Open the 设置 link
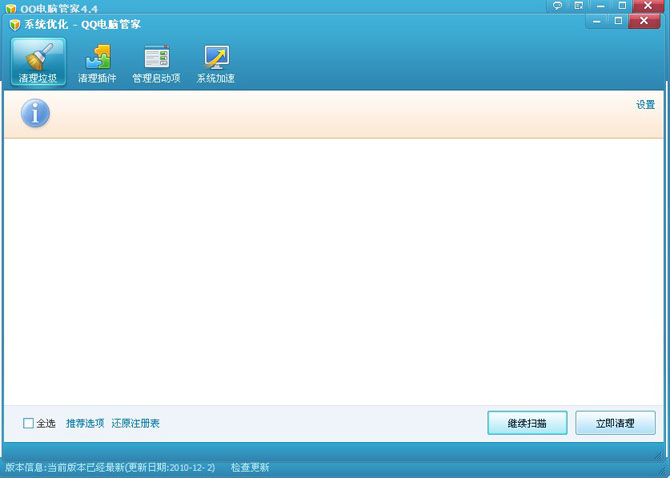670x478 pixels. coord(645,105)
